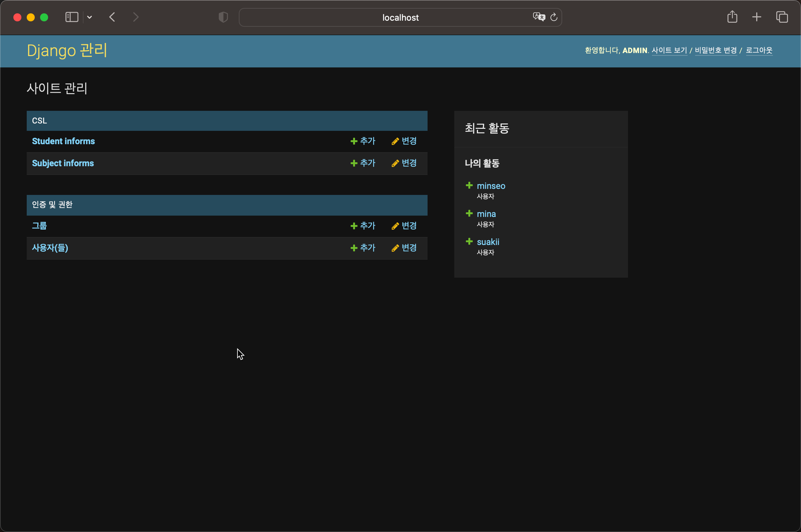The width and height of the screenshot is (801, 532).
Task: Reload the page with the refresh icon
Action: point(554,17)
